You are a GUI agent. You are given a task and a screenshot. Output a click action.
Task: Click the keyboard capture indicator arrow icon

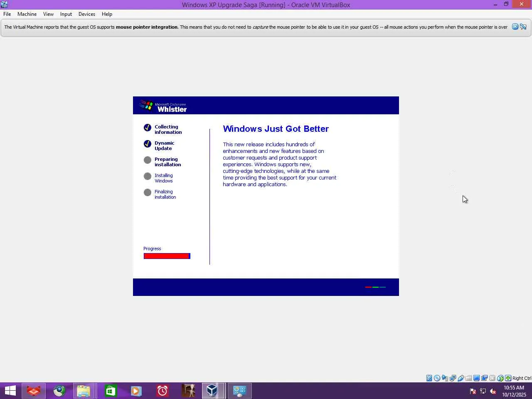(508, 378)
